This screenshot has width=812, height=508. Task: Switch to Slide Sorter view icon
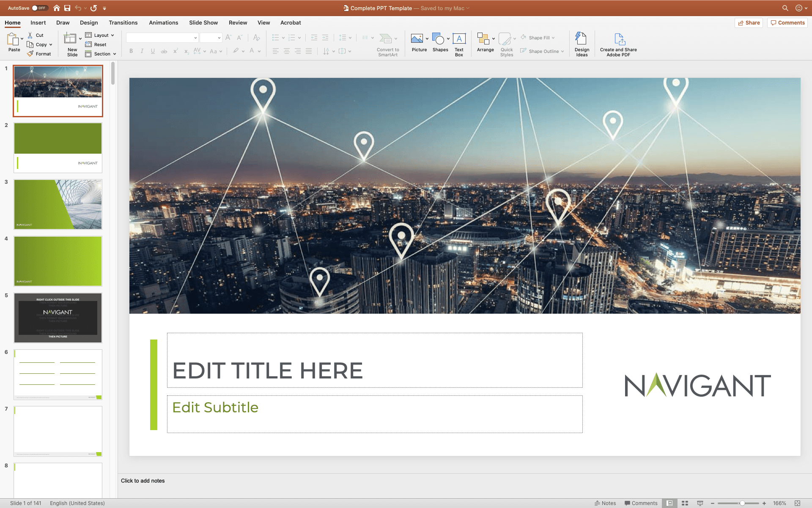[685, 503]
